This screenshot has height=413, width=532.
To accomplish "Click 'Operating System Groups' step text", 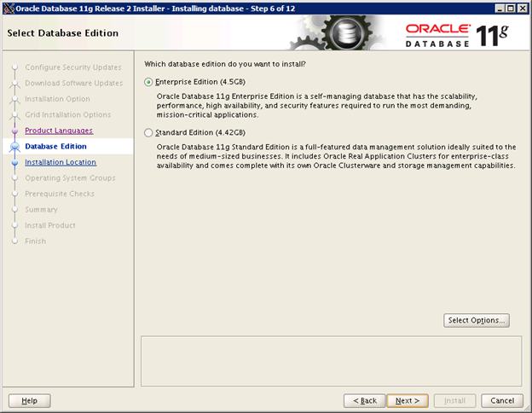I will pyautogui.click(x=70, y=178).
